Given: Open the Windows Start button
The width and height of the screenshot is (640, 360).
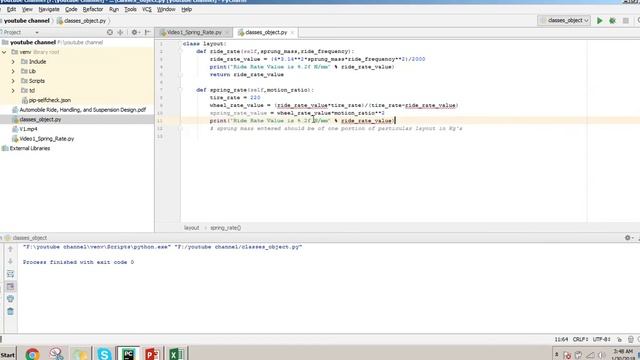Looking at the screenshot, I should [x=8, y=355].
